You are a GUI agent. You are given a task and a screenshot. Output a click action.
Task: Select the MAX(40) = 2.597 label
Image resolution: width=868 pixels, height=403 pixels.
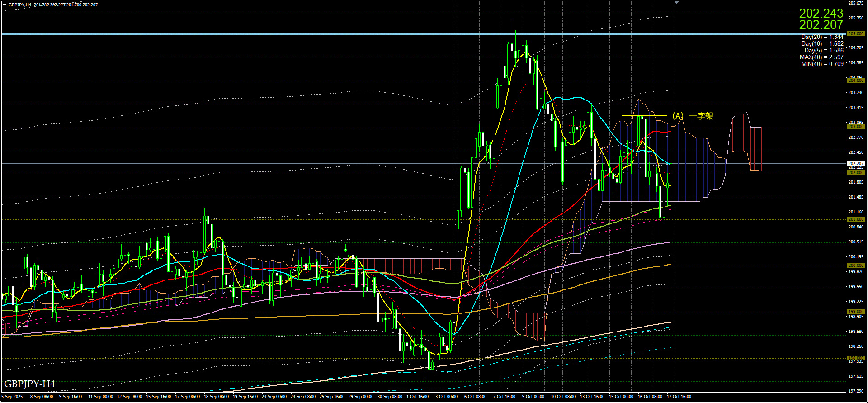[x=821, y=57]
